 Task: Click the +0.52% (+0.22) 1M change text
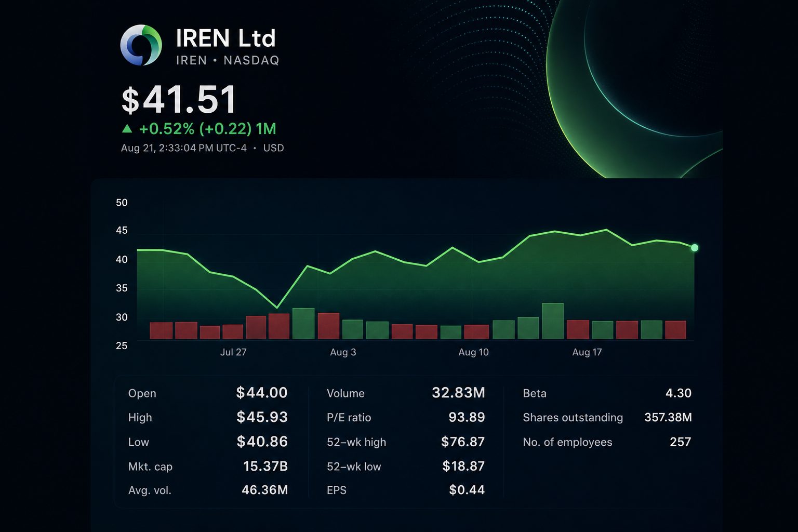tap(208, 128)
